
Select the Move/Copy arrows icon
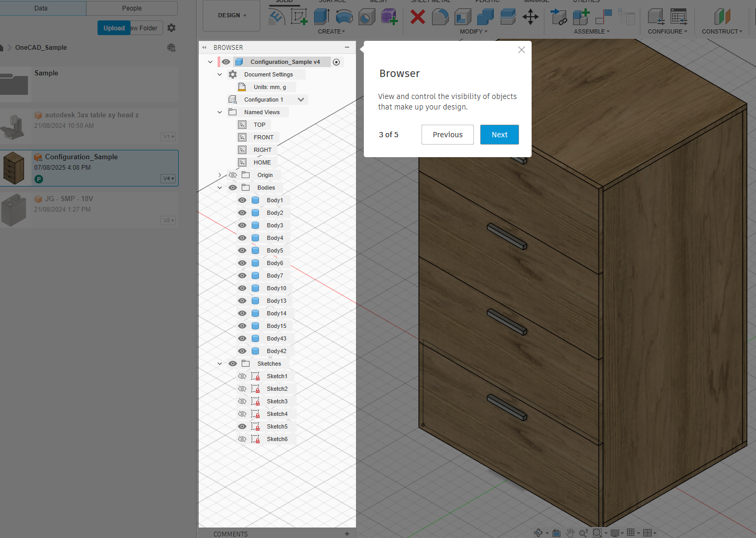(x=530, y=17)
